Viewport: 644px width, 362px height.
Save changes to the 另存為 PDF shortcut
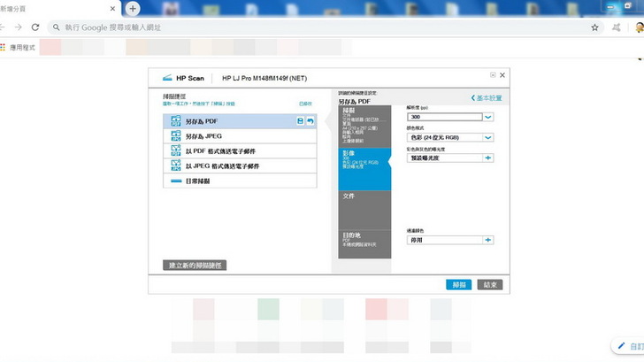(300, 120)
